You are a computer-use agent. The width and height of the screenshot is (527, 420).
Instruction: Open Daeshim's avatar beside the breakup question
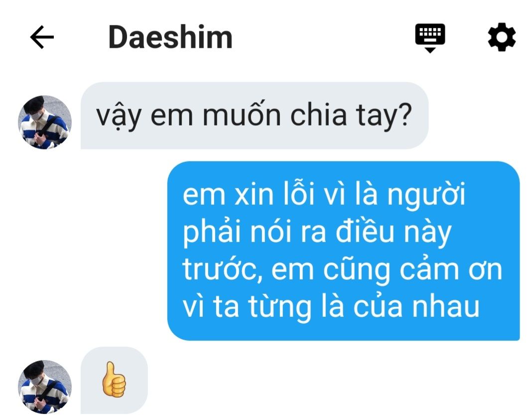[45, 123]
